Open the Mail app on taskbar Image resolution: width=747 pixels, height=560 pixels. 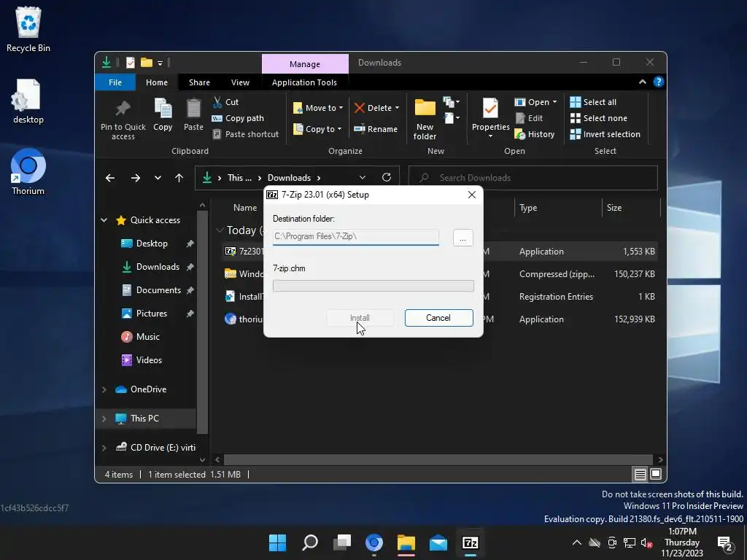(x=438, y=542)
